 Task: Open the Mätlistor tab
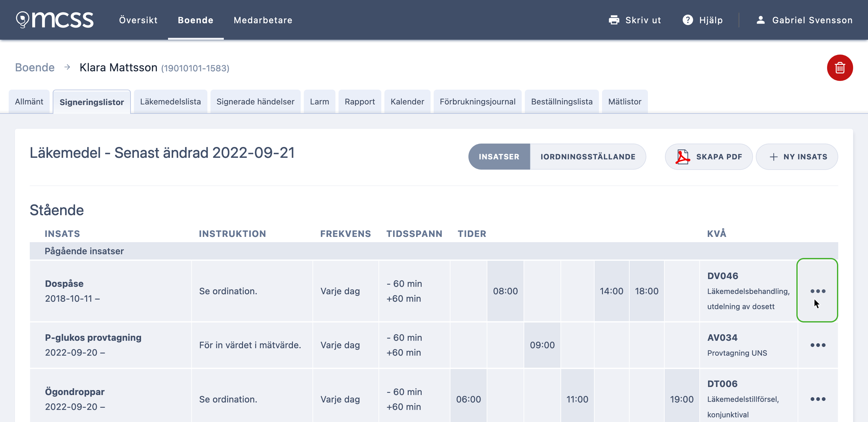[624, 101]
